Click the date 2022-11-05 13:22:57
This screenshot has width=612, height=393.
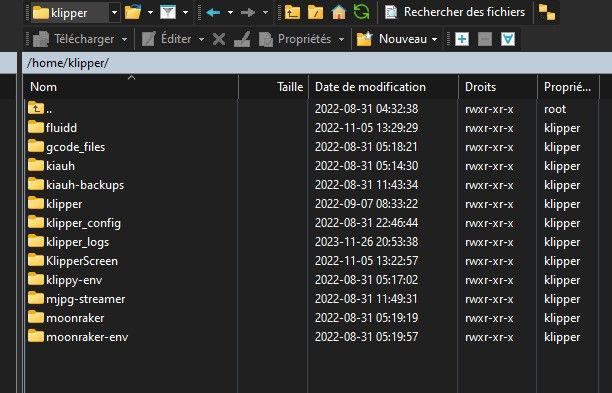coord(366,261)
